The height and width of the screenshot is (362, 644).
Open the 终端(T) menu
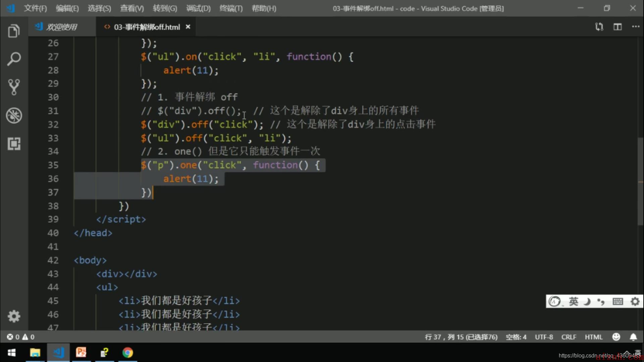point(231,8)
